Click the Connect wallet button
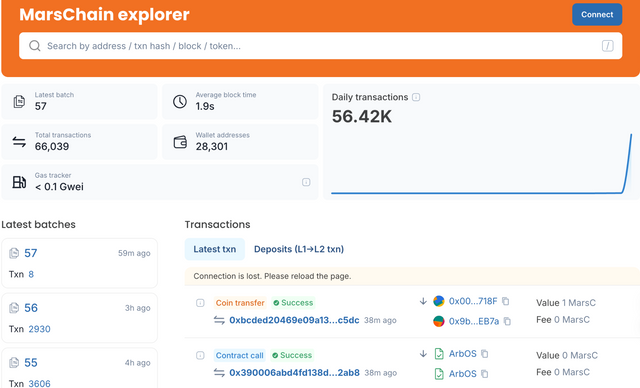 597,15
